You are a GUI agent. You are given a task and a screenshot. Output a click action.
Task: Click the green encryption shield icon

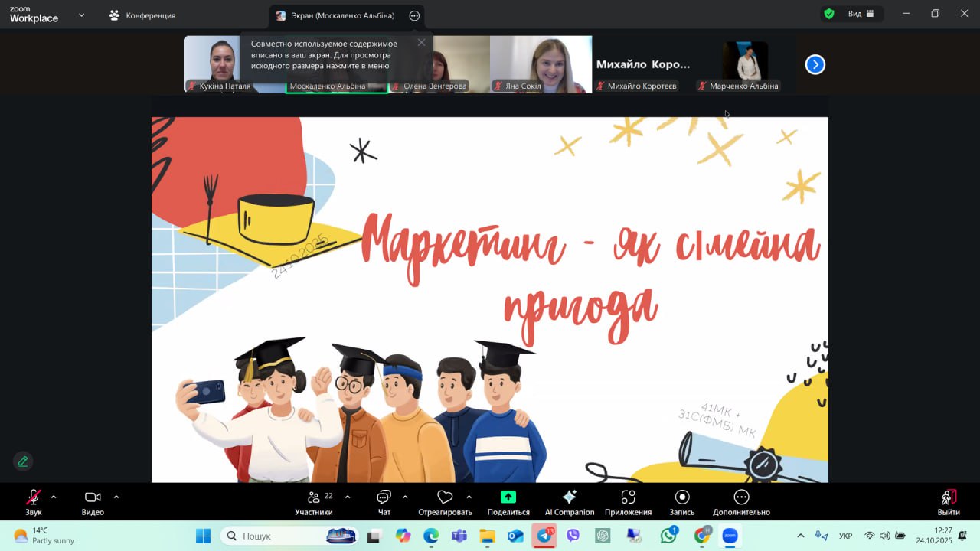coord(828,14)
